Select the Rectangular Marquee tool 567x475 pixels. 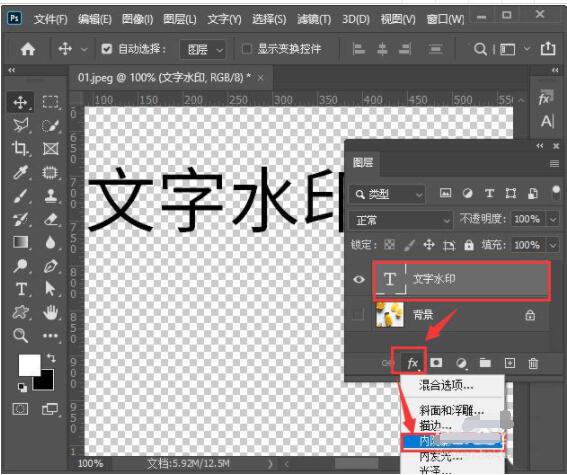point(50,102)
